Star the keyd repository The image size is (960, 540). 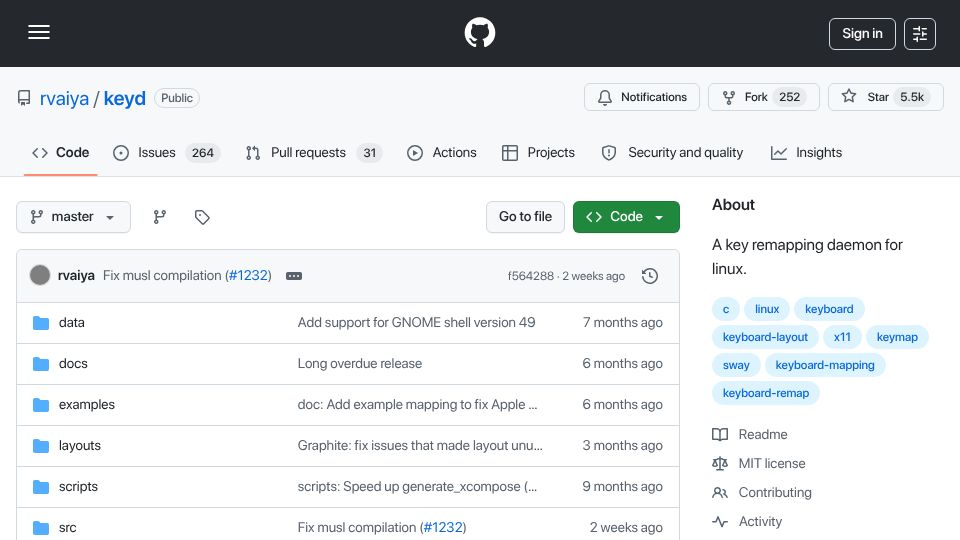pyautogui.click(x=885, y=97)
